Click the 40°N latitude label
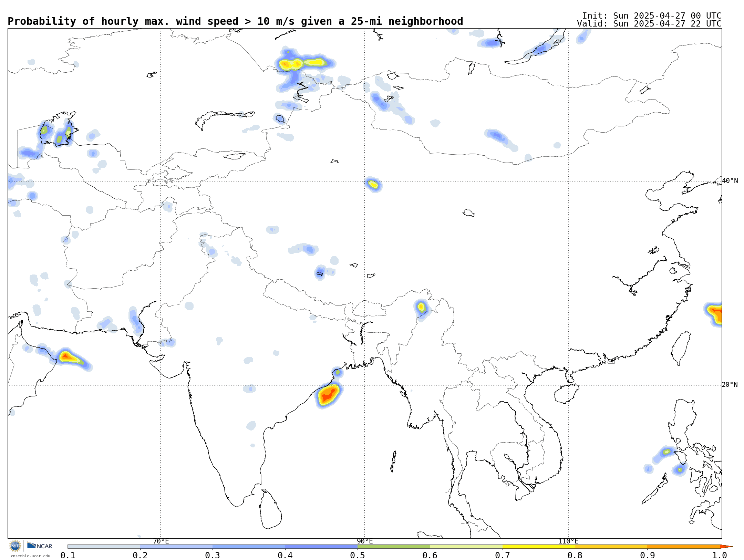744x560 pixels. (x=730, y=181)
